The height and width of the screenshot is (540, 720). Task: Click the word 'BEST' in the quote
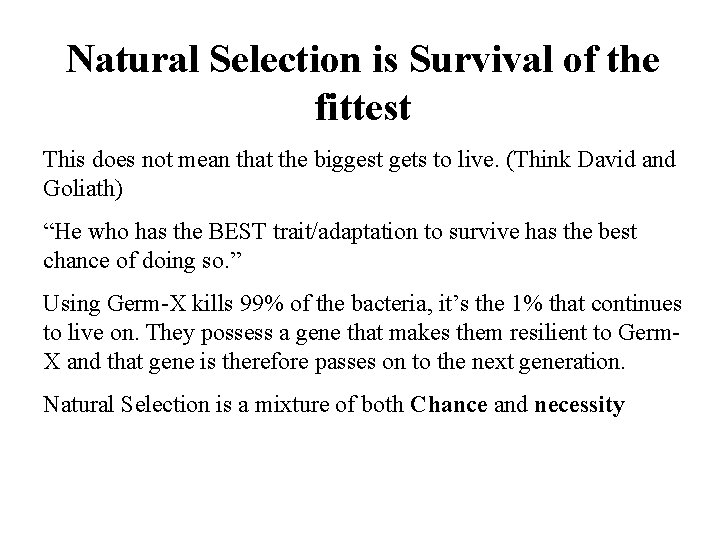click(x=237, y=231)
